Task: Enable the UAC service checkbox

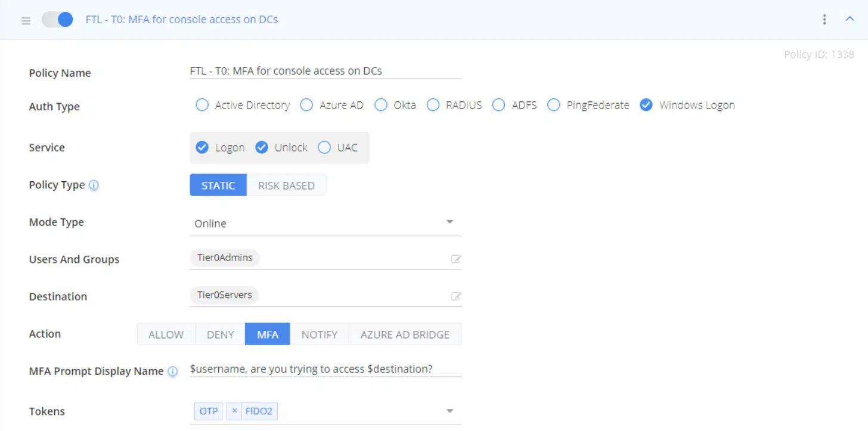Action: [x=324, y=148]
